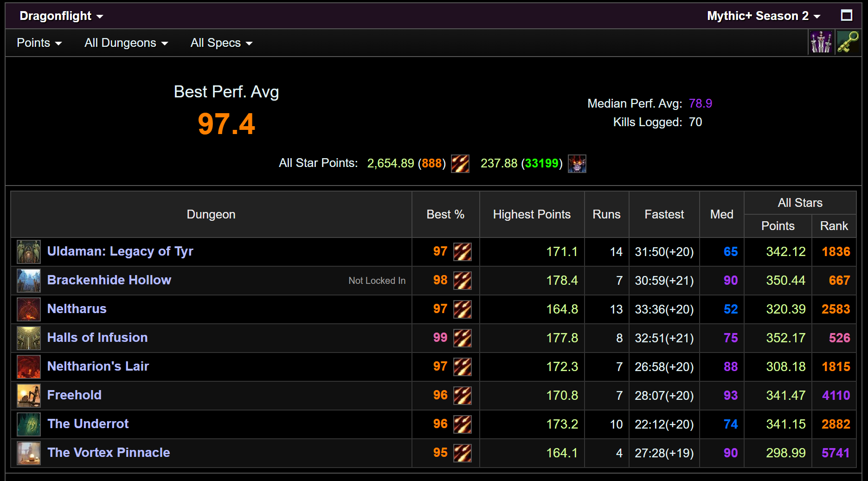
Task: Click the square icon in the top-right corner
Action: 846,15
